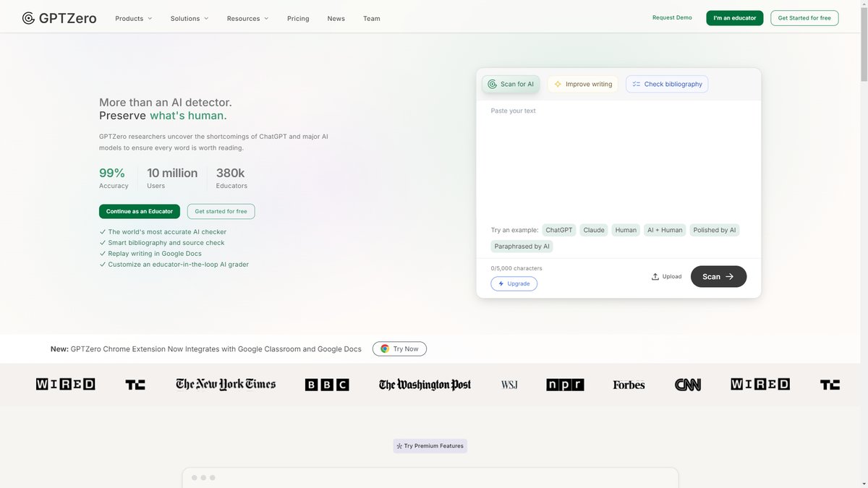The image size is (868, 488).
Task: Click the Improve writing sparkle icon
Action: (x=558, y=84)
